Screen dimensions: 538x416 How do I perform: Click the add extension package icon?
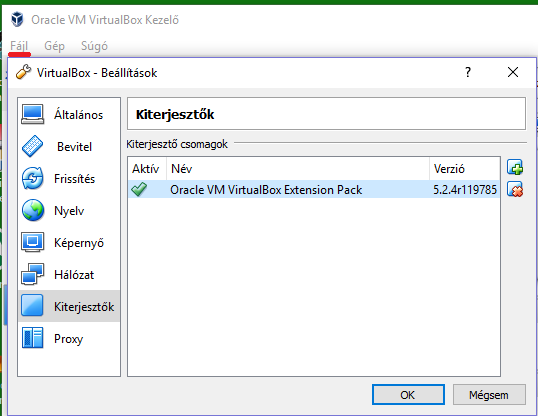(515, 167)
